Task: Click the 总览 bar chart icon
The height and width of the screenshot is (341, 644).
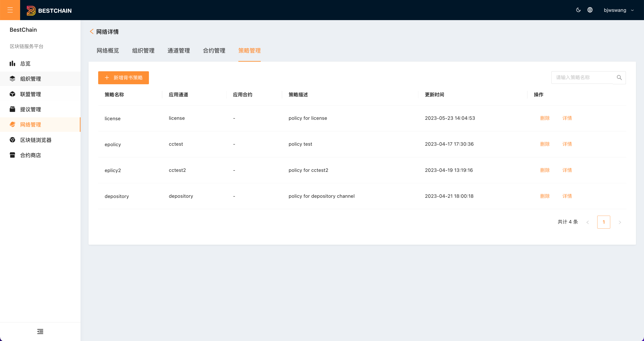Action: (12, 63)
